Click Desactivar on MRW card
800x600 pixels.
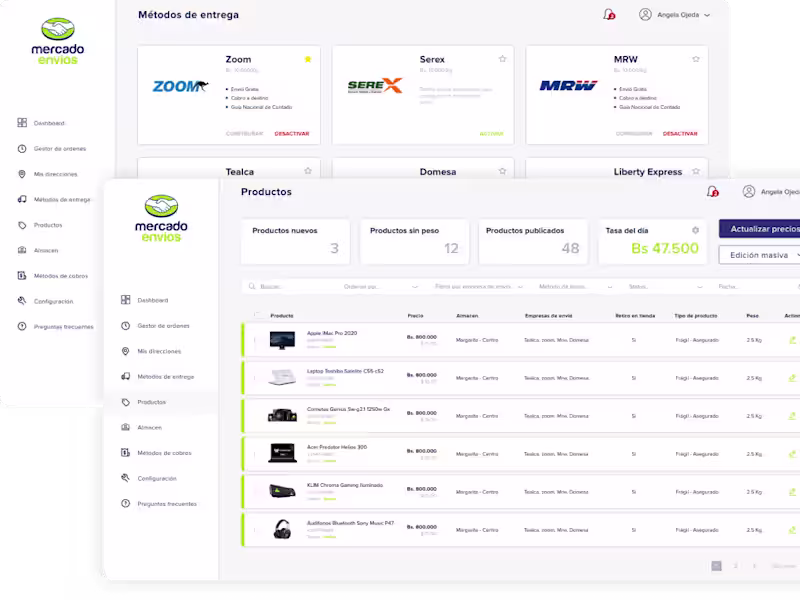[x=680, y=134]
